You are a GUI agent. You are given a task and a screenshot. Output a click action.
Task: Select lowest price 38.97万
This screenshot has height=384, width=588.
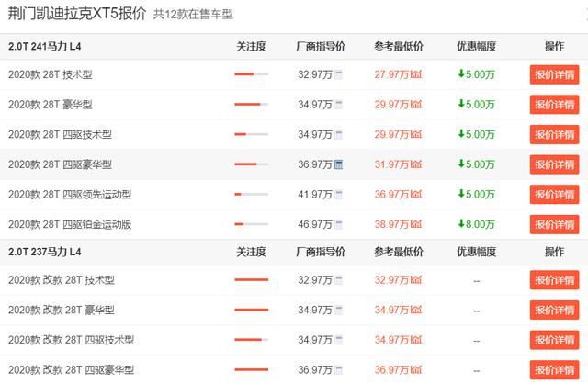391,225
